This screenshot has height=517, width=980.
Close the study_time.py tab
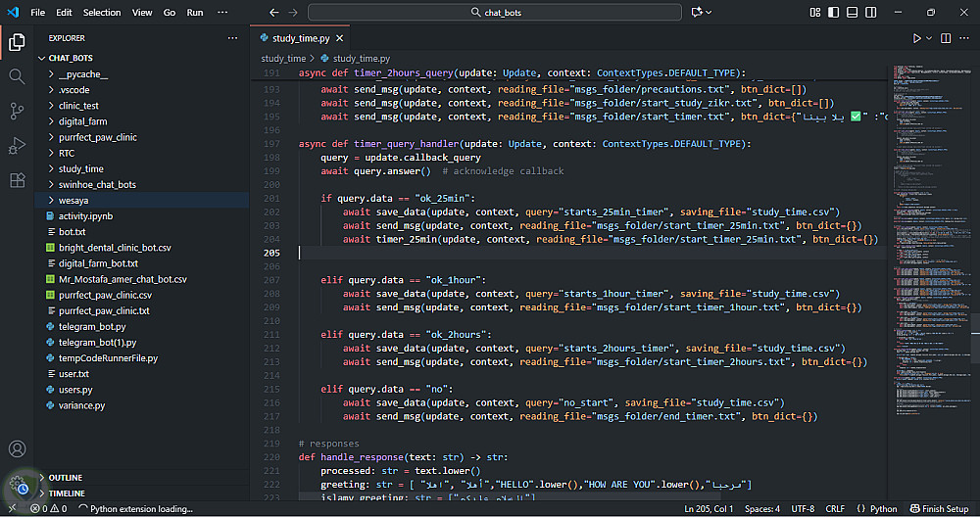(x=340, y=38)
